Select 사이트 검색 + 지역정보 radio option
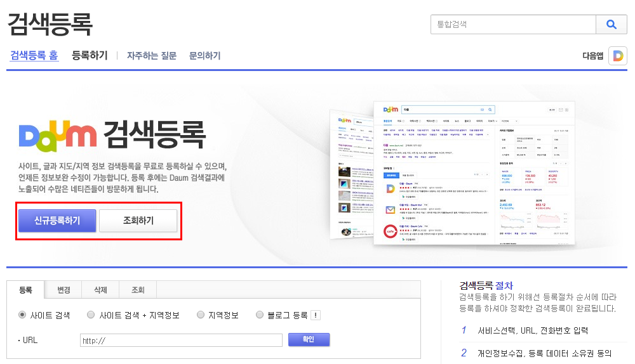Screen dimensions: 635x364 tap(91, 315)
